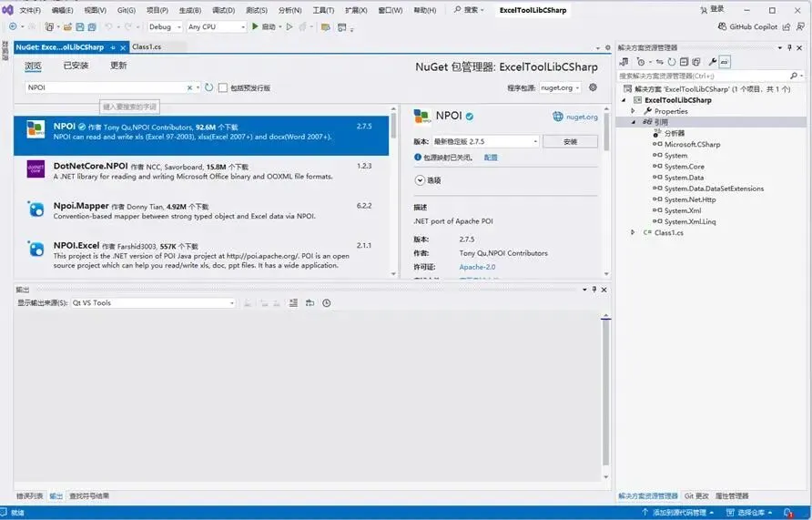
Task: Click preview selected items icon in Solution Explorer
Action: point(725,62)
